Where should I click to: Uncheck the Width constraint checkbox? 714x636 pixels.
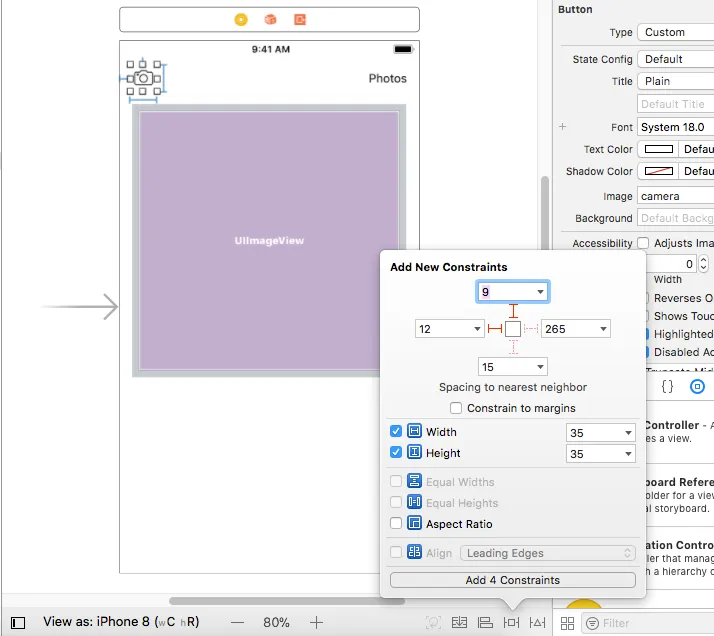click(396, 431)
